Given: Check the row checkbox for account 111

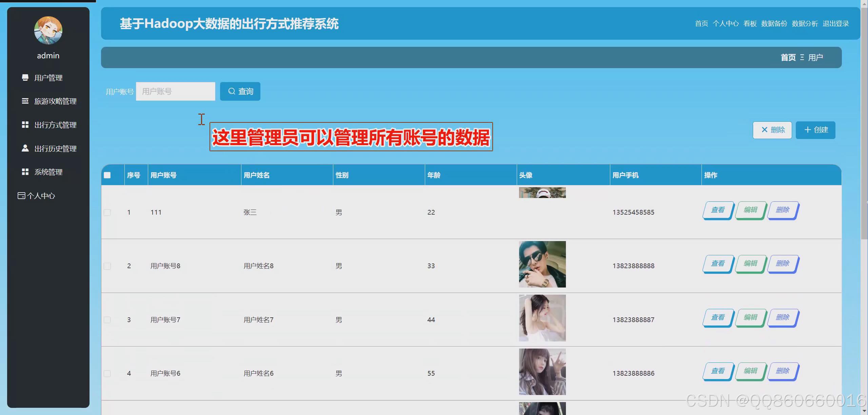Looking at the screenshot, I should [x=107, y=212].
